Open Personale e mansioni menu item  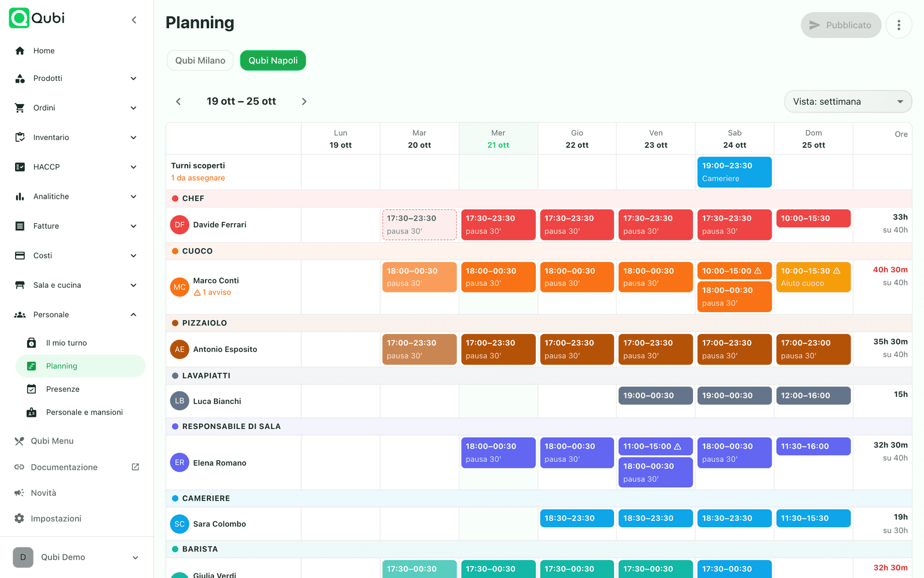(x=80, y=412)
